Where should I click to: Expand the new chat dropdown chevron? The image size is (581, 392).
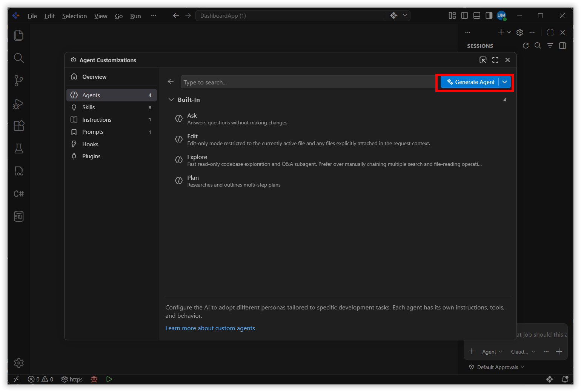pos(509,32)
